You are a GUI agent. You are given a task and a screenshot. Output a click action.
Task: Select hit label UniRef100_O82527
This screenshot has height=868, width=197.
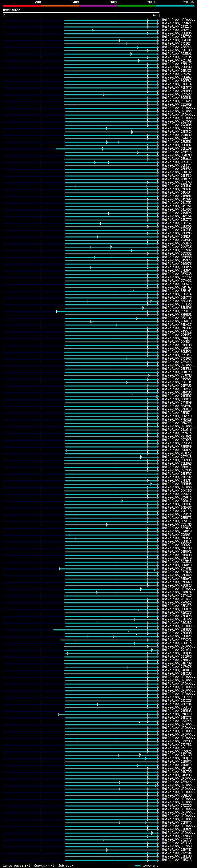click(x=177, y=94)
